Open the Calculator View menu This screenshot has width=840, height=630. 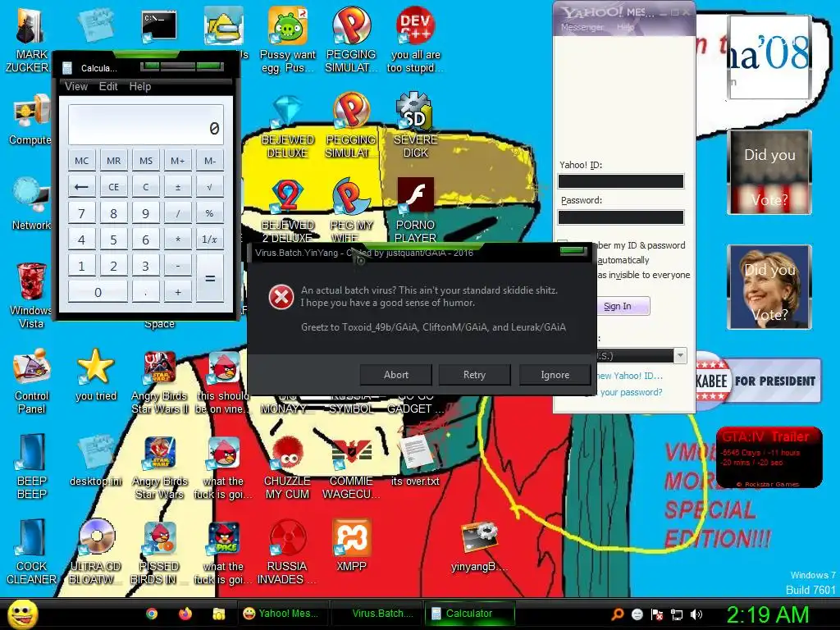point(76,86)
